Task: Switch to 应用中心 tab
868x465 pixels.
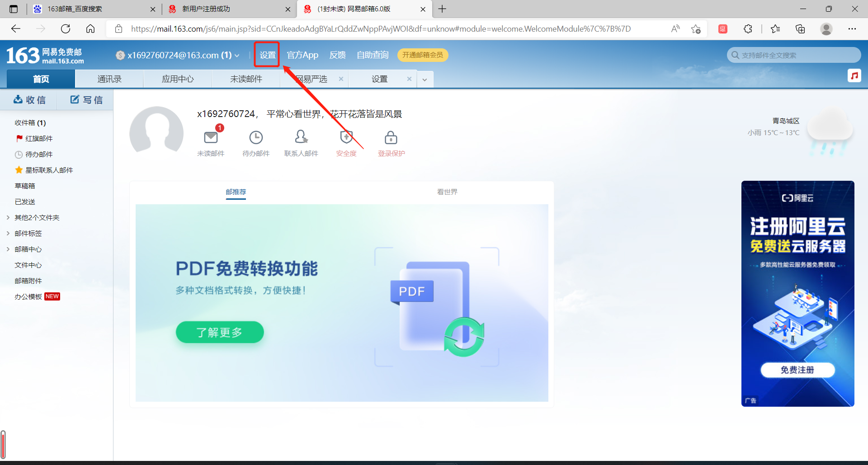Action: [x=178, y=79]
